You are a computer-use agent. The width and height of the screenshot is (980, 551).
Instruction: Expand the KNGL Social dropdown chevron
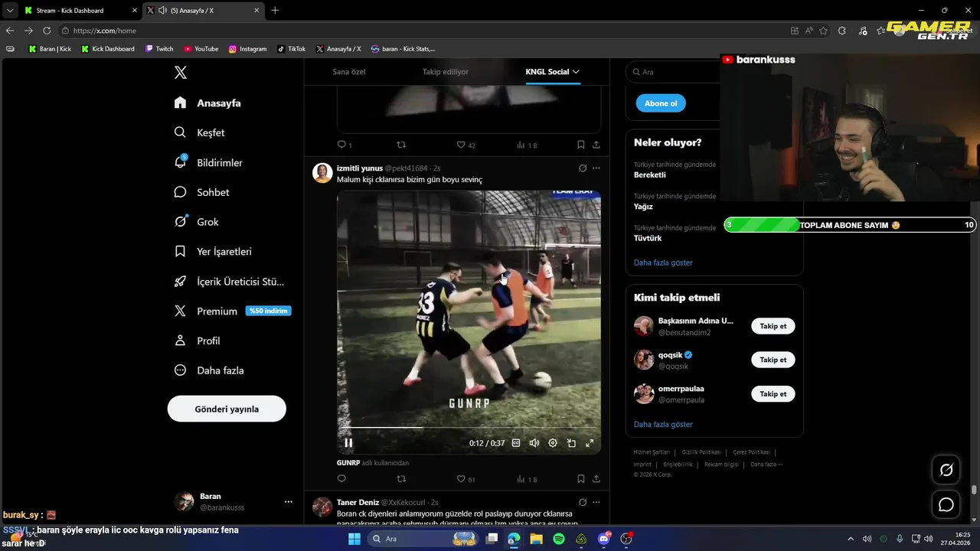click(576, 72)
